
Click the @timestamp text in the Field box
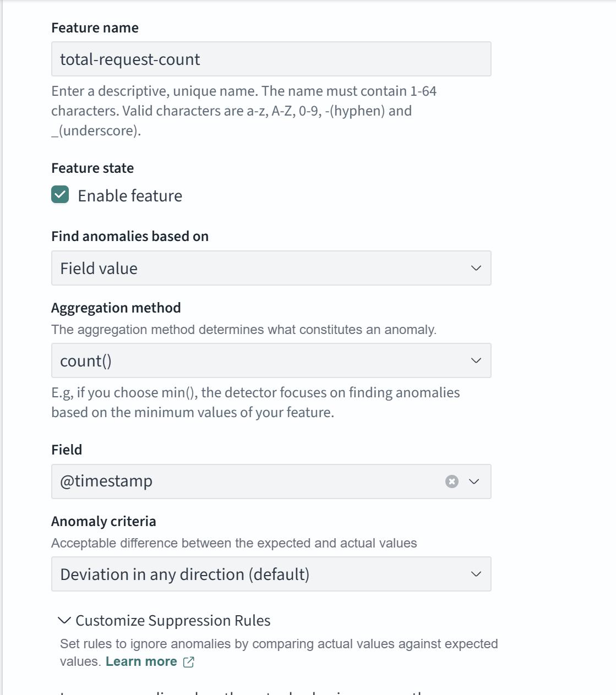pos(106,481)
